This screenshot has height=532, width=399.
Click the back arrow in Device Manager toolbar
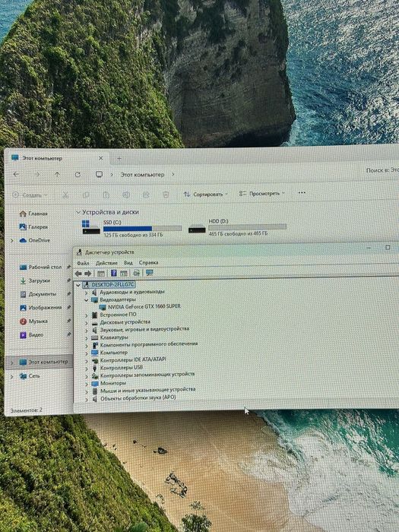(78, 274)
